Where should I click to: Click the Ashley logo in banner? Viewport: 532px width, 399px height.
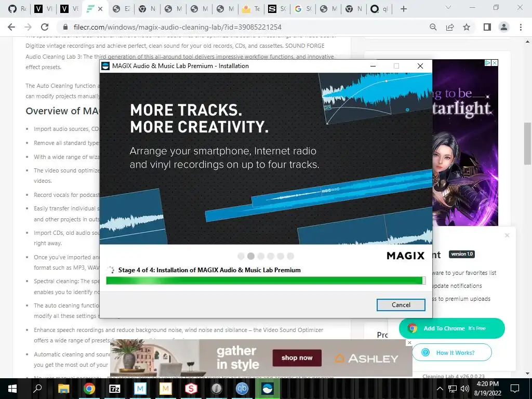click(x=366, y=358)
